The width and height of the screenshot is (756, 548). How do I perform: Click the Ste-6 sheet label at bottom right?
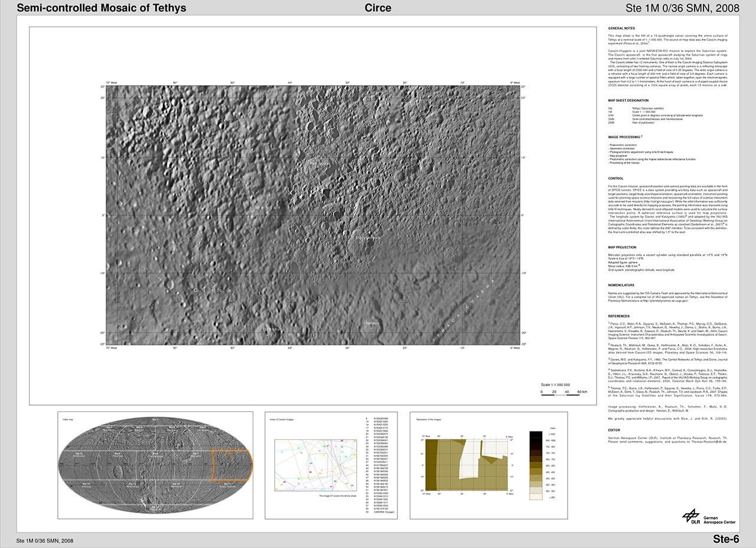(726, 539)
